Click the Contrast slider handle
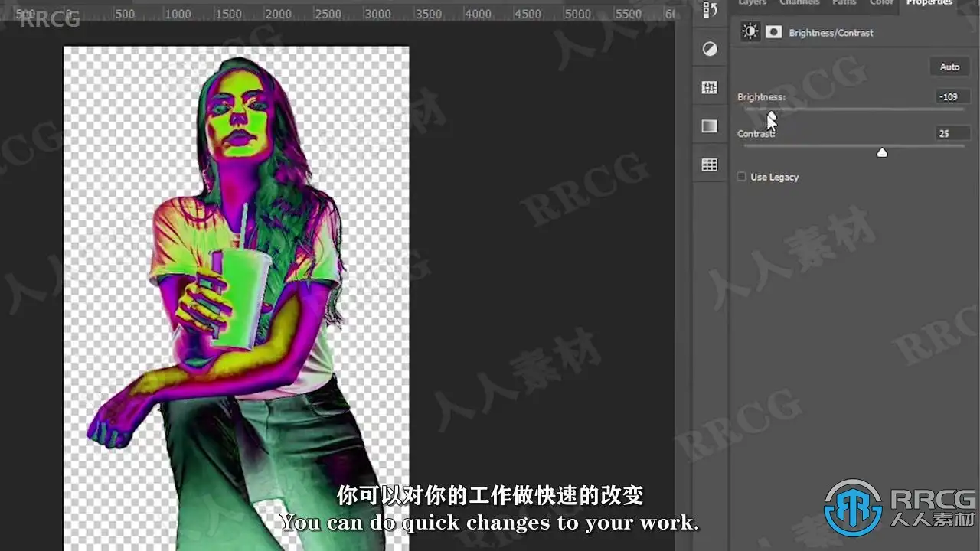The height and width of the screenshot is (551, 980). point(882,152)
